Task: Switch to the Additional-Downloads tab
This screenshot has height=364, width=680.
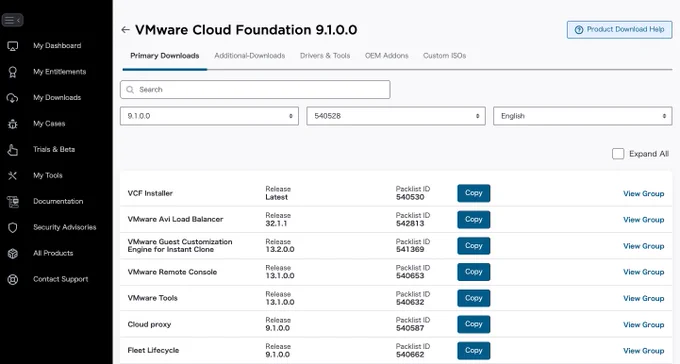Action: tap(250, 56)
